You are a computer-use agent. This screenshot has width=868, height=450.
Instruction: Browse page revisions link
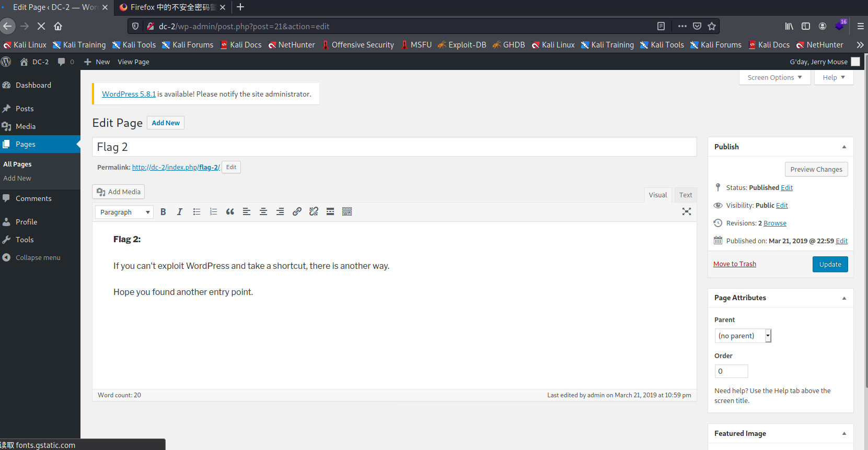775,223
